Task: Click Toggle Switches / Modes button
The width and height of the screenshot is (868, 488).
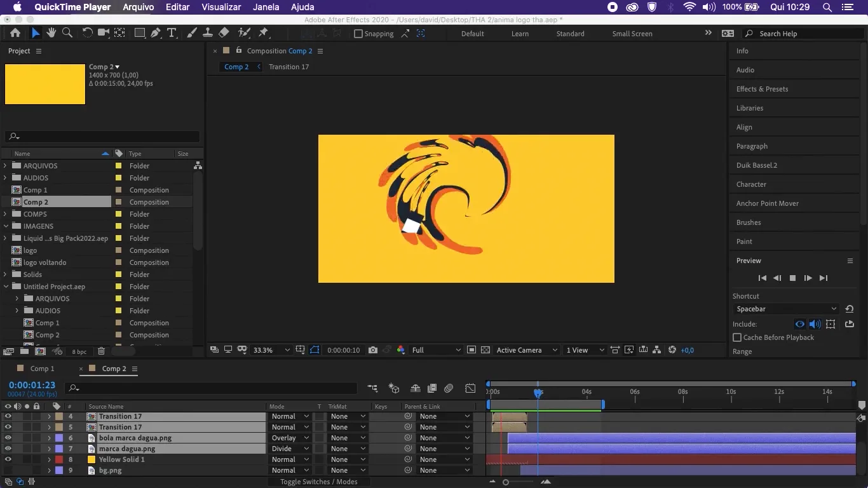Action: (319, 482)
